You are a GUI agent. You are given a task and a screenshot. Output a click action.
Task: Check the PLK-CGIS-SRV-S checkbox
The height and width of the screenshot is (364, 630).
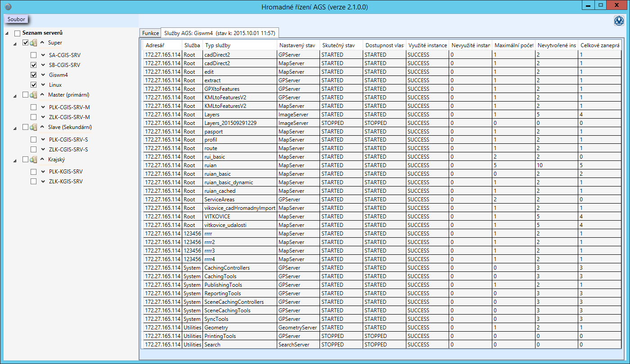click(x=33, y=139)
